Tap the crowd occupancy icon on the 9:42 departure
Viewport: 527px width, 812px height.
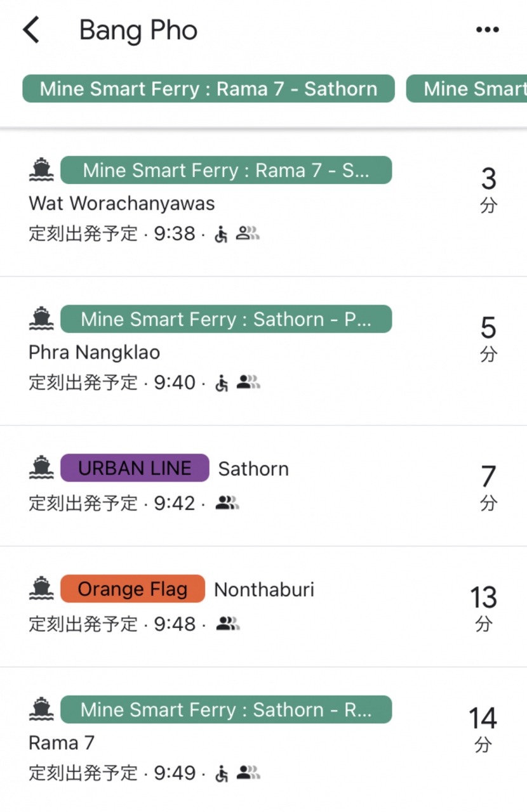227,504
